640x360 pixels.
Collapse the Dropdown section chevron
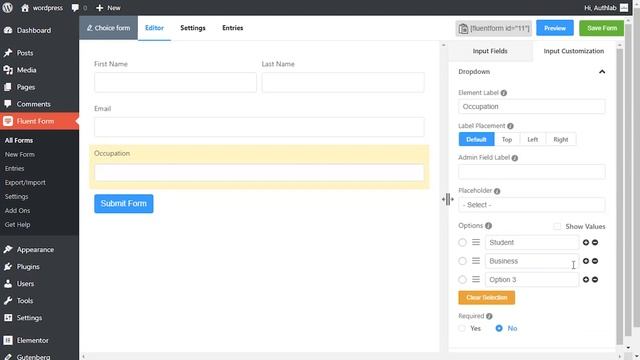[x=602, y=72]
